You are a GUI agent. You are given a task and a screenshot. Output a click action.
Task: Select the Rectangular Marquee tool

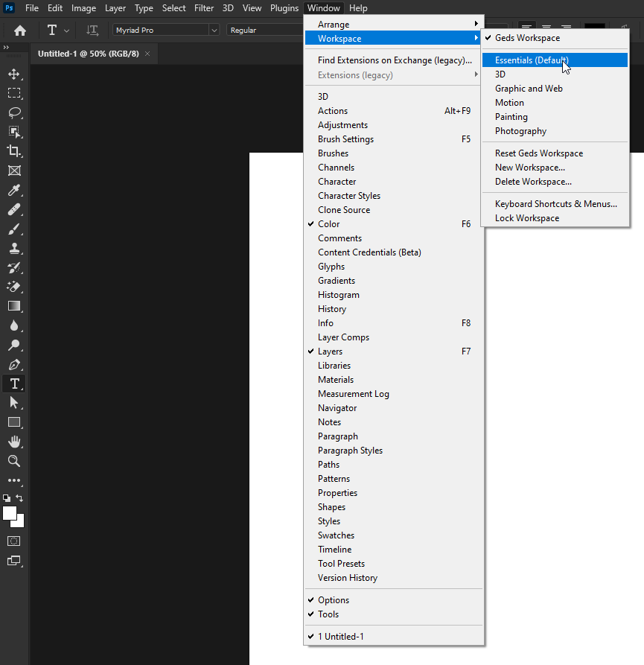(14, 93)
